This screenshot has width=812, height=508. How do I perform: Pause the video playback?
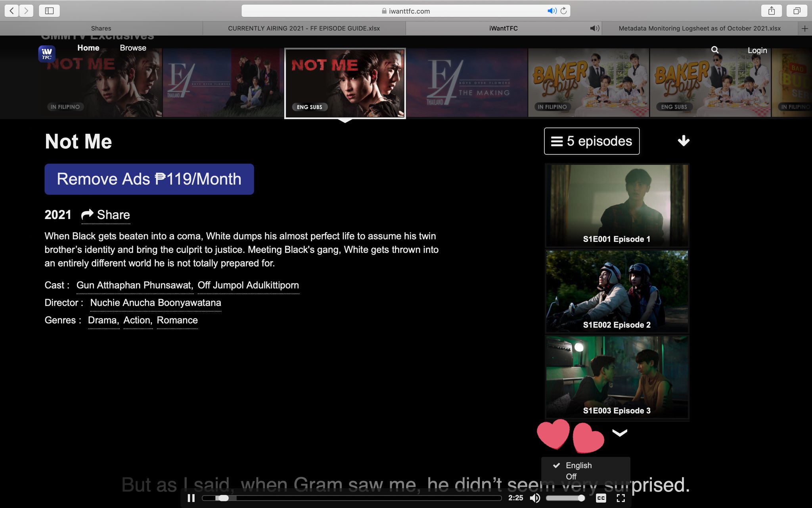point(191,498)
